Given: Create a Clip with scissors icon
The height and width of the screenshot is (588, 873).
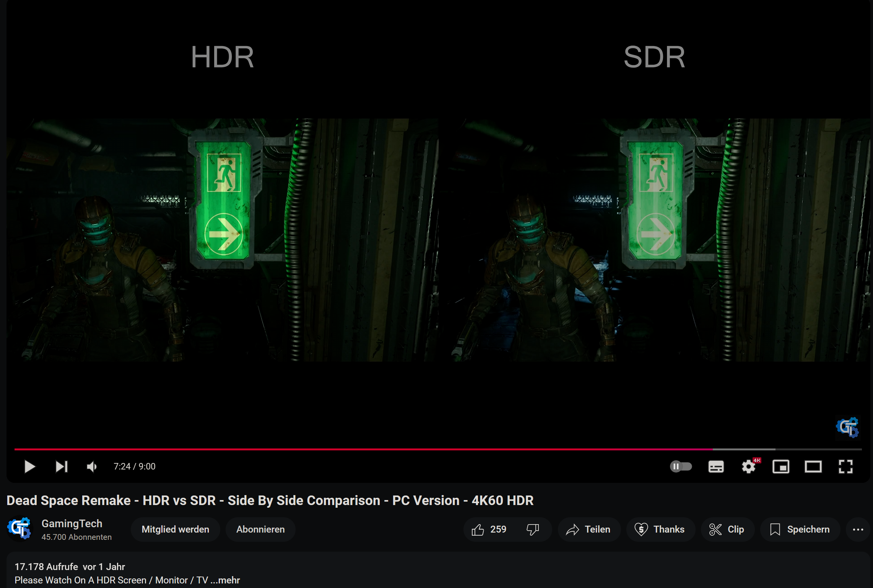Looking at the screenshot, I should pos(727,530).
